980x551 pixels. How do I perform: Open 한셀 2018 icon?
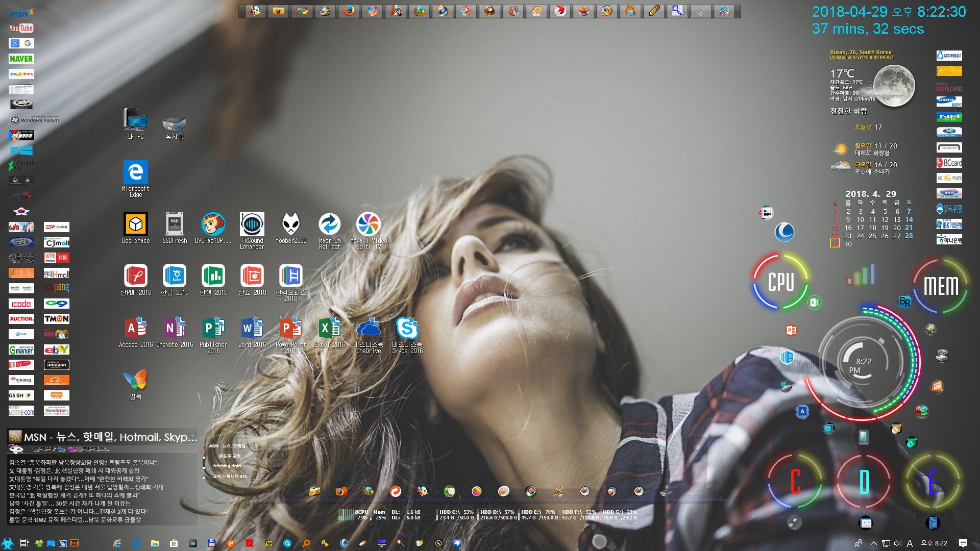(213, 280)
